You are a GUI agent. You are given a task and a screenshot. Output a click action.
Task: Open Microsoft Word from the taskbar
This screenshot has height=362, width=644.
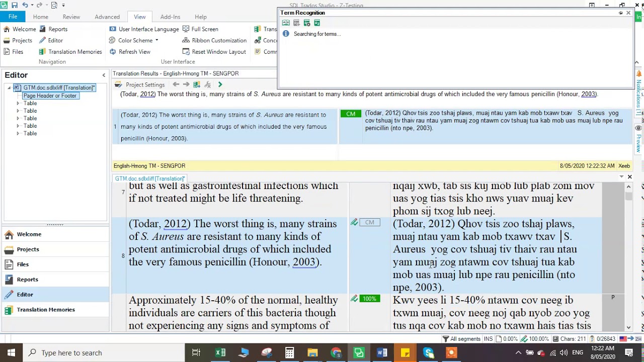click(382, 353)
